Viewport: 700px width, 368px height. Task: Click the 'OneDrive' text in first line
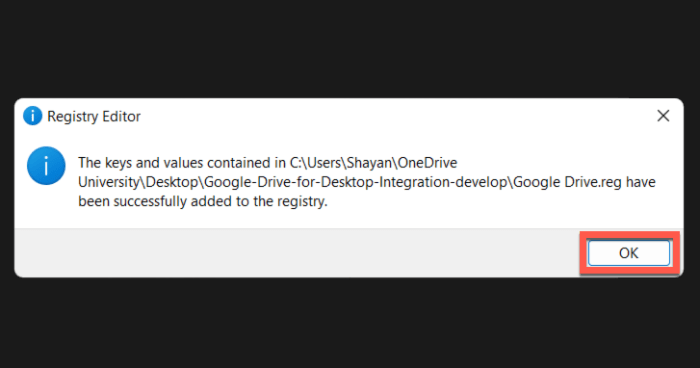pos(427,163)
